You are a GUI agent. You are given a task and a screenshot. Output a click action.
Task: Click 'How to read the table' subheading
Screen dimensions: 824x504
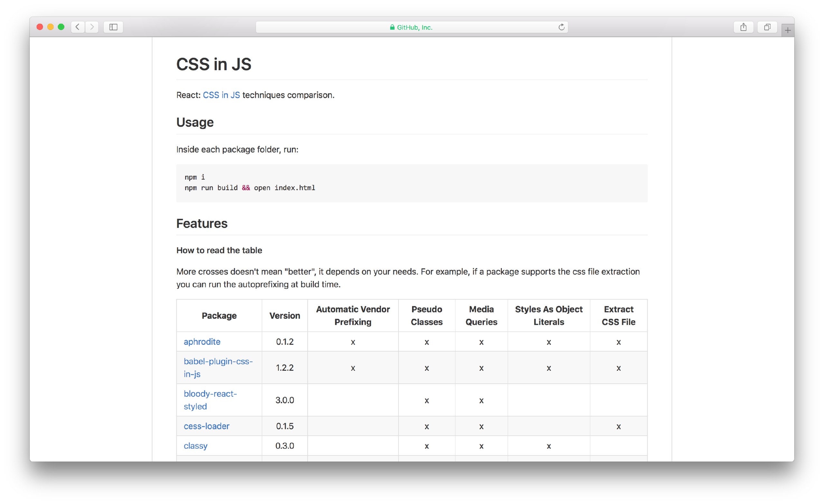pos(219,250)
